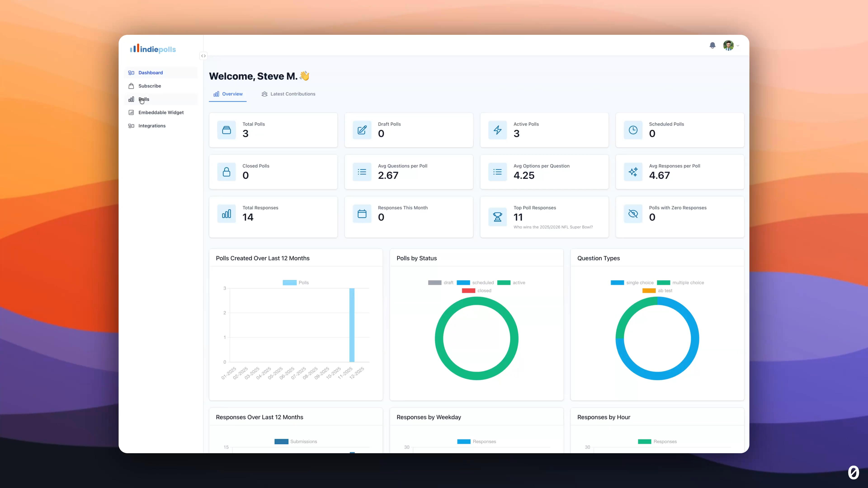Click the 'Polls with Zero Responses' label
868x488 pixels.
coord(678,208)
